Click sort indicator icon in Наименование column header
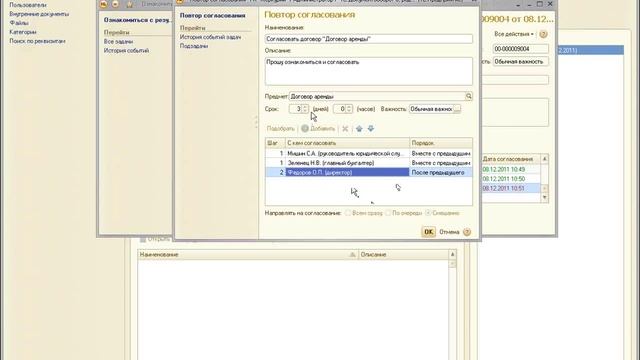 pyautogui.click(x=353, y=255)
